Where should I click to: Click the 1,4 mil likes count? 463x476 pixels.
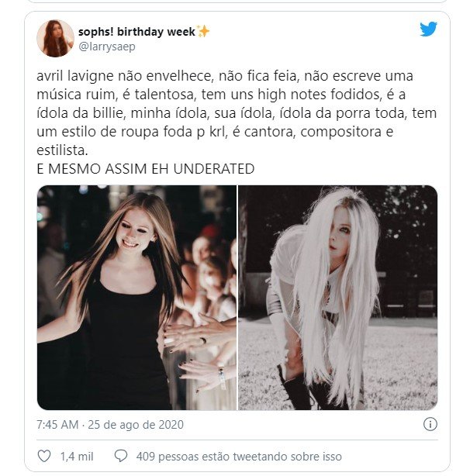click(77, 457)
